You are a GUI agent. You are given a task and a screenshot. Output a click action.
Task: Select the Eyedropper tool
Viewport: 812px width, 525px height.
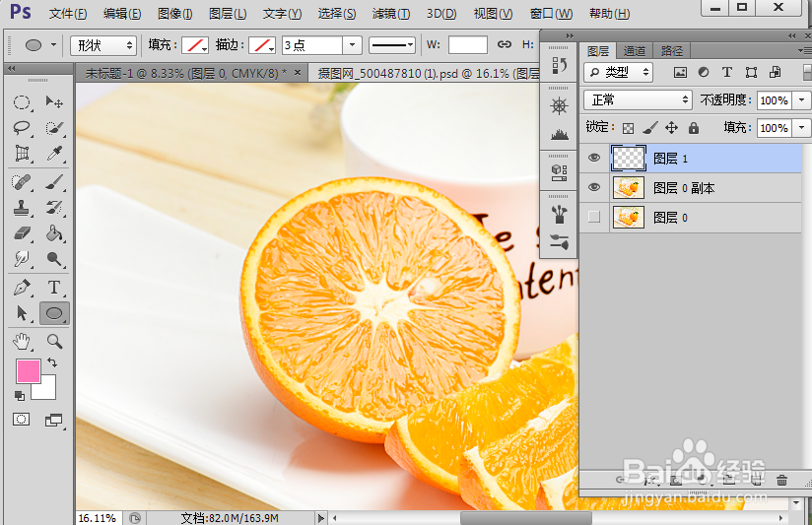(x=54, y=154)
